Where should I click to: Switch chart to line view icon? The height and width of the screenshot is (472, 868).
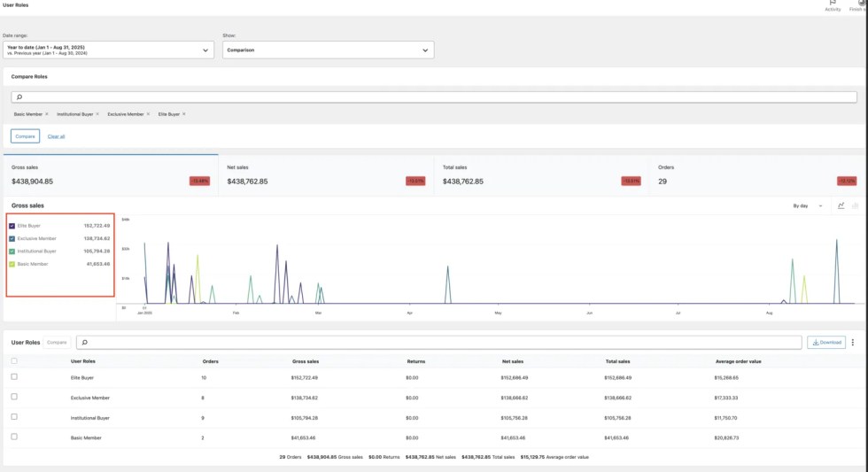[841, 205]
